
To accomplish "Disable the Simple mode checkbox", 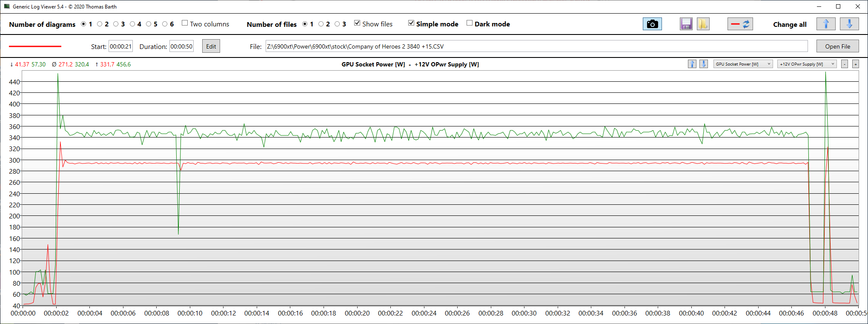I will [411, 23].
